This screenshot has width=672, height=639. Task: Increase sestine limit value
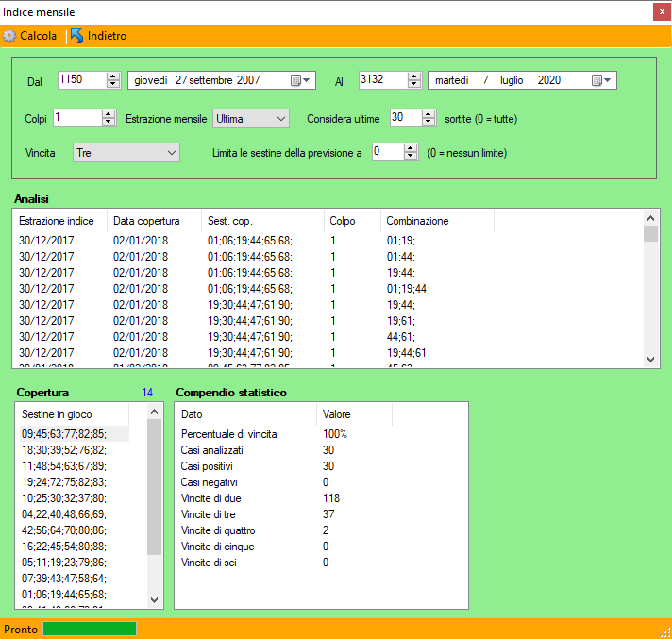click(411, 148)
